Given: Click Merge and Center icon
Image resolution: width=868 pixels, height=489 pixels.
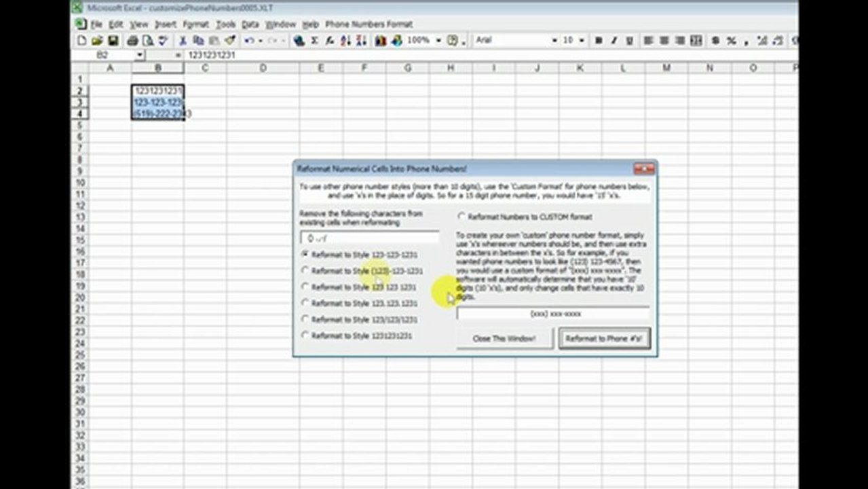Looking at the screenshot, I should pos(696,41).
